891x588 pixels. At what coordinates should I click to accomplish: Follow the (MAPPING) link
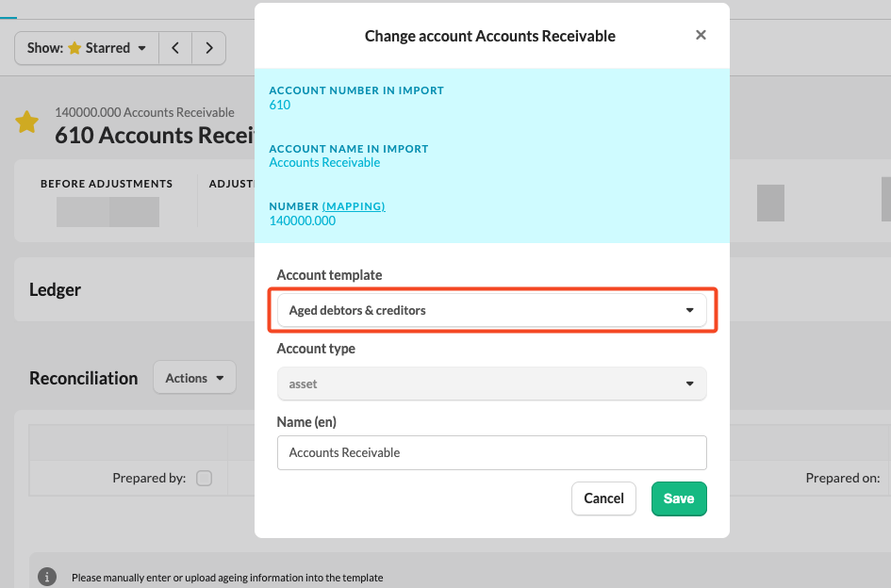pos(354,206)
